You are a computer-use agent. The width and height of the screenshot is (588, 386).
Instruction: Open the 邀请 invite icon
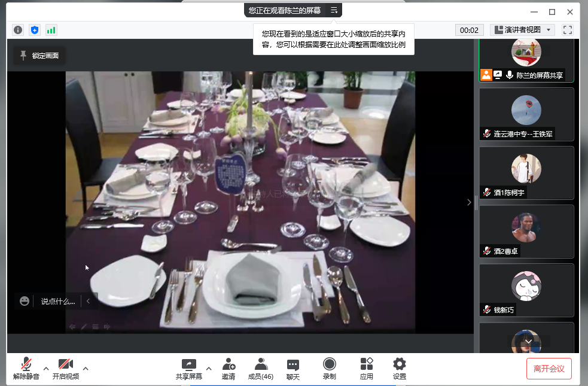pos(229,369)
